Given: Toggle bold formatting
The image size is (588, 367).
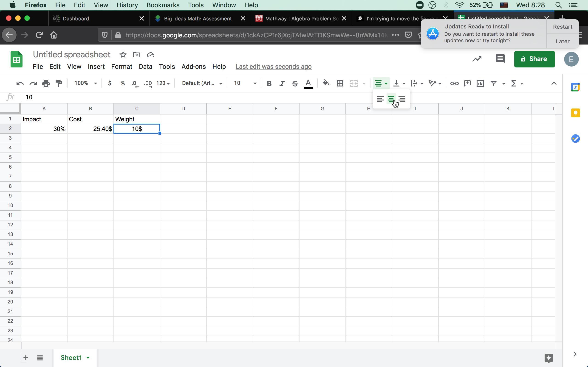Looking at the screenshot, I should click(269, 83).
